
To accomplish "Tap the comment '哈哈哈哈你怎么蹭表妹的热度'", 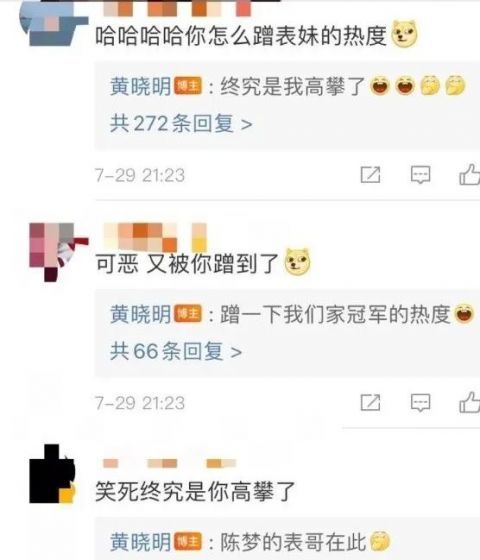I will tap(241, 35).
